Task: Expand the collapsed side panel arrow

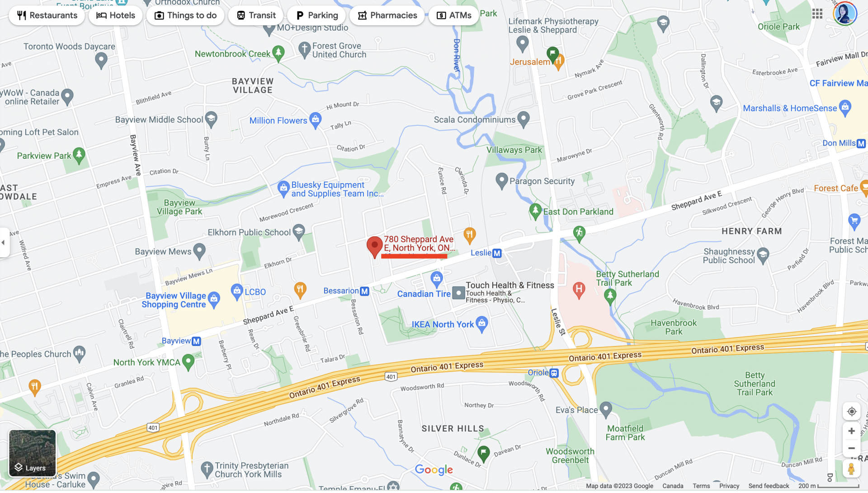Action: click(4, 243)
